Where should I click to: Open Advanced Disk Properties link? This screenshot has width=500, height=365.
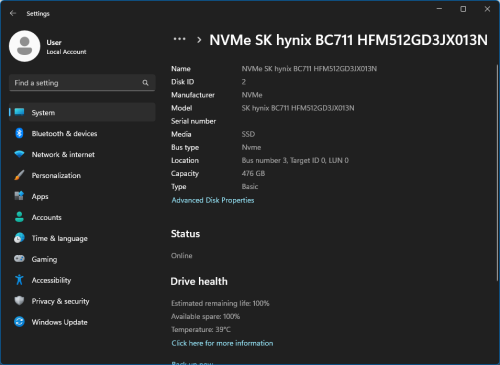213,200
